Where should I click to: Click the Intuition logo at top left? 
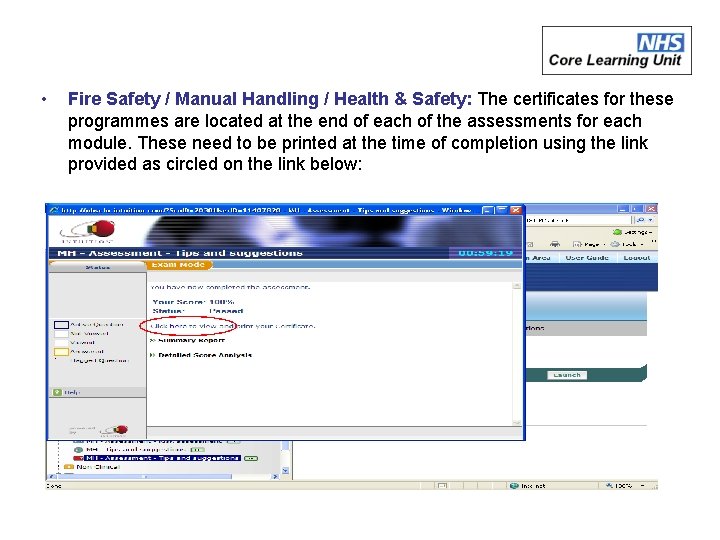click(x=88, y=231)
